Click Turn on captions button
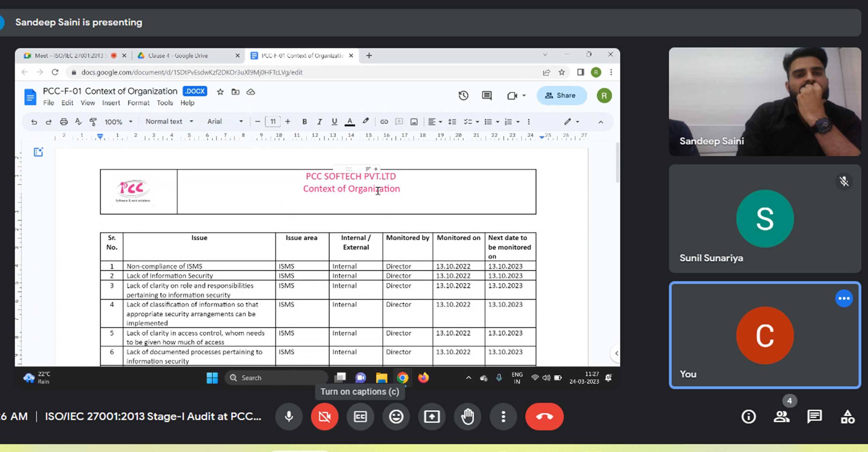This screenshot has width=868, height=452. pos(360,416)
